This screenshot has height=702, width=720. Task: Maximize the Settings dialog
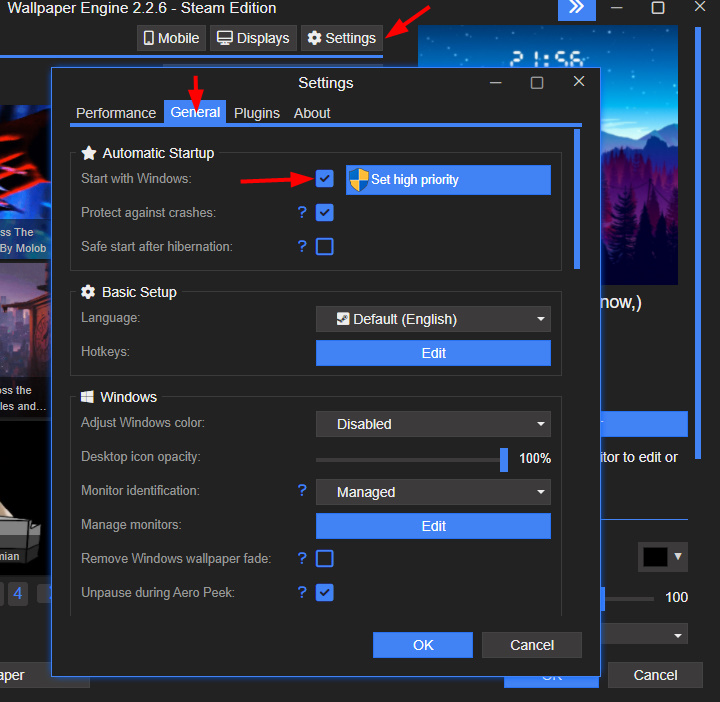pos(537,83)
